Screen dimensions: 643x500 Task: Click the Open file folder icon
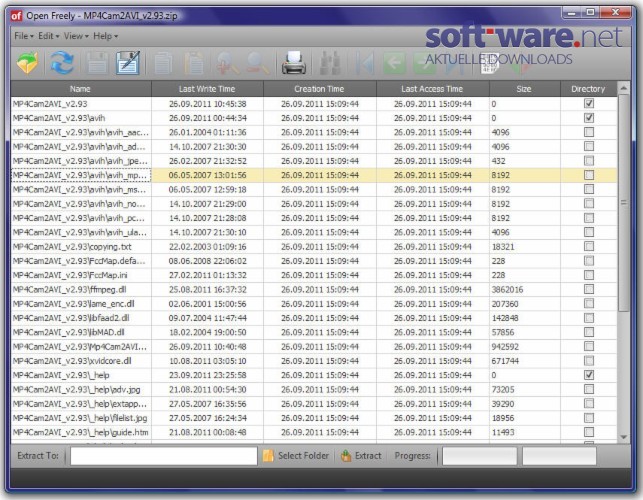coord(27,63)
